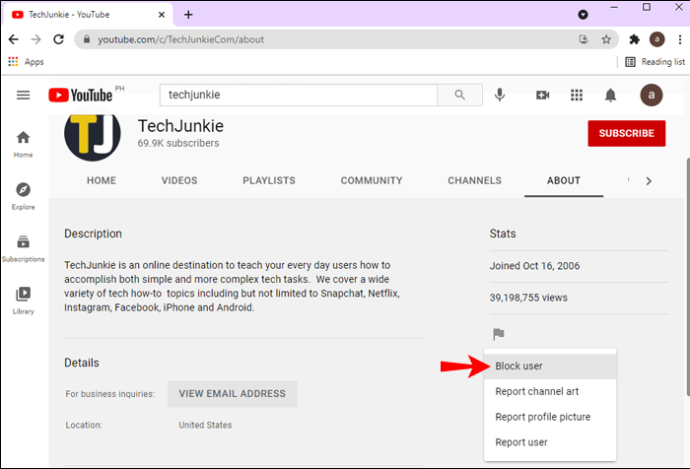Image resolution: width=690 pixels, height=469 pixels.
Task: Switch to the HOME channel tab
Action: pyautogui.click(x=101, y=180)
